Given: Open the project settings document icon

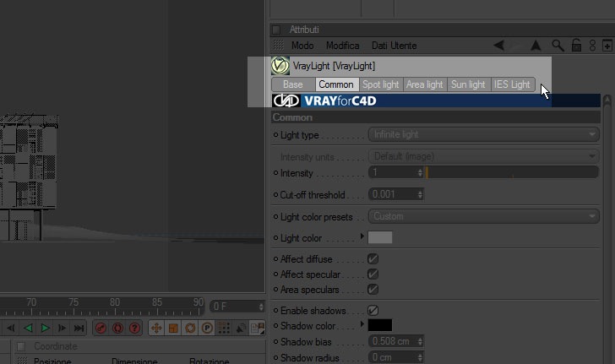Looking at the screenshot, I should click(x=258, y=328).
